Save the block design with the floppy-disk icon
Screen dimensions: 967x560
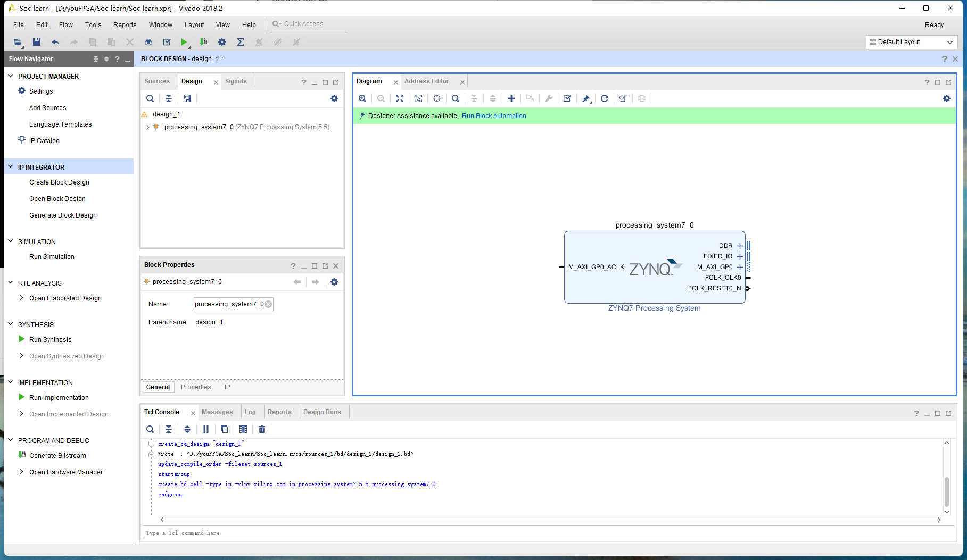click(37, 42)
